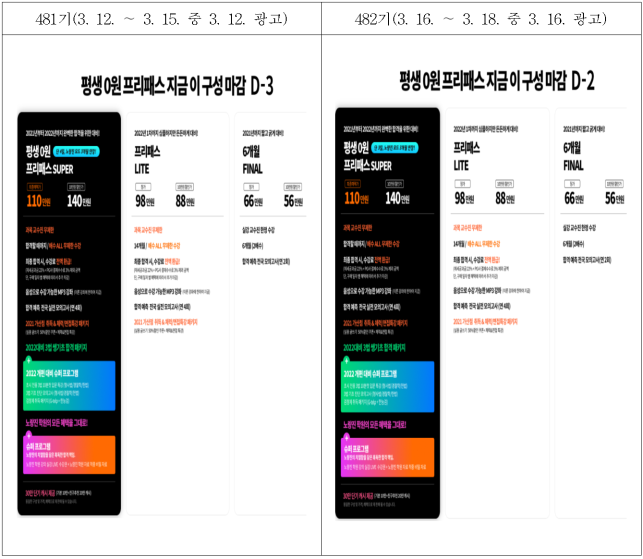Open the 프리패스 SUPER black card in D-2 ad
The width and height of the screenshot is (643, 559).
(x=387, y=313)
